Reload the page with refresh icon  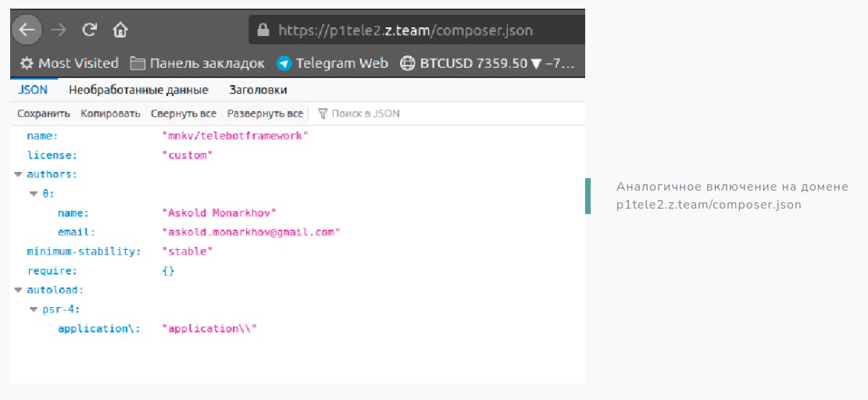89,30
